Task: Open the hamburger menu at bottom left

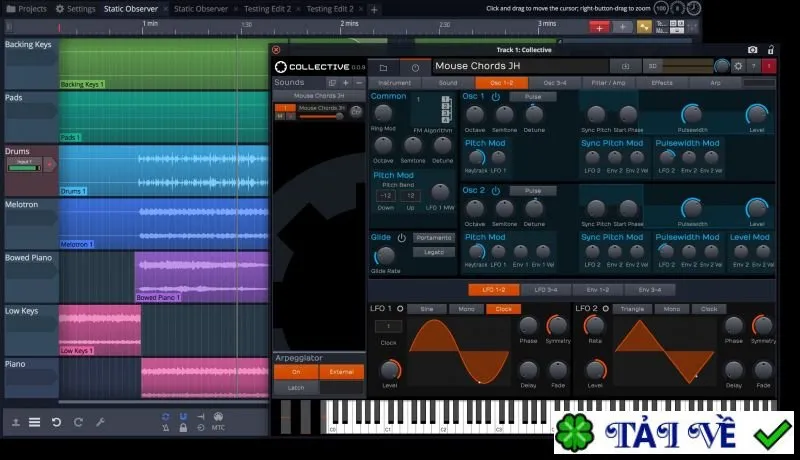Action: (x=34, y=422)
